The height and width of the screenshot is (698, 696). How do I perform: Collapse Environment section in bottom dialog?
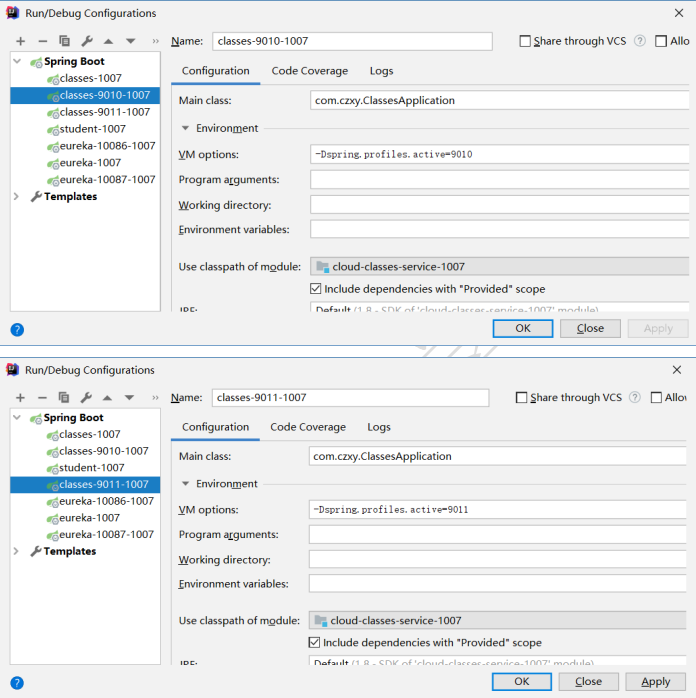185,483
